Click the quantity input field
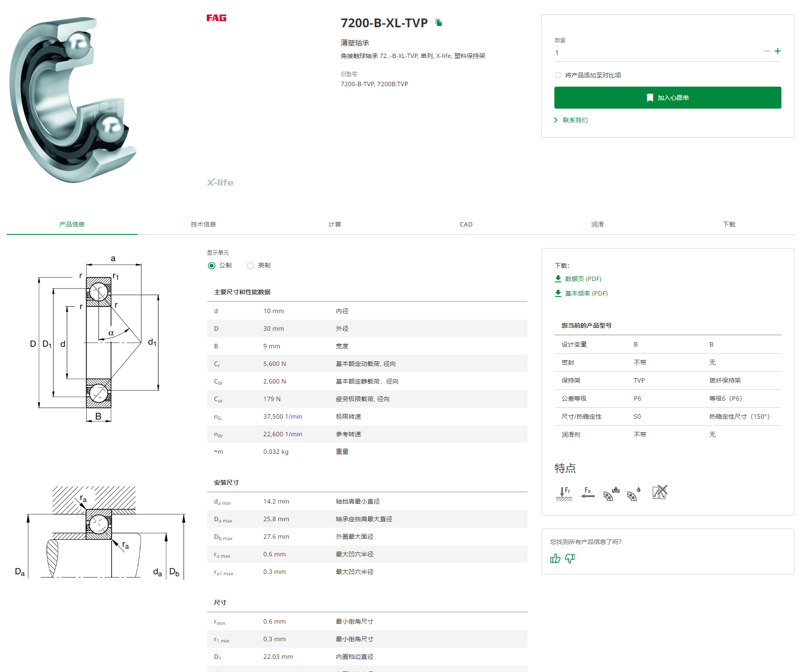 [x=656, y=53]
